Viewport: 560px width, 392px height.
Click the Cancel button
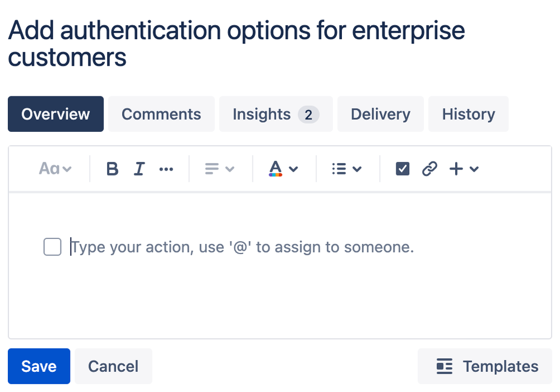[113, 366]
